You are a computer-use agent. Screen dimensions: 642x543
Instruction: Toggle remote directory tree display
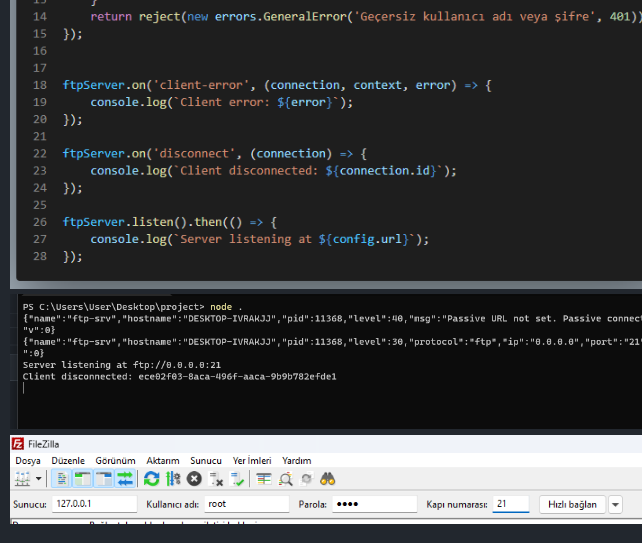tap(104, 479)
